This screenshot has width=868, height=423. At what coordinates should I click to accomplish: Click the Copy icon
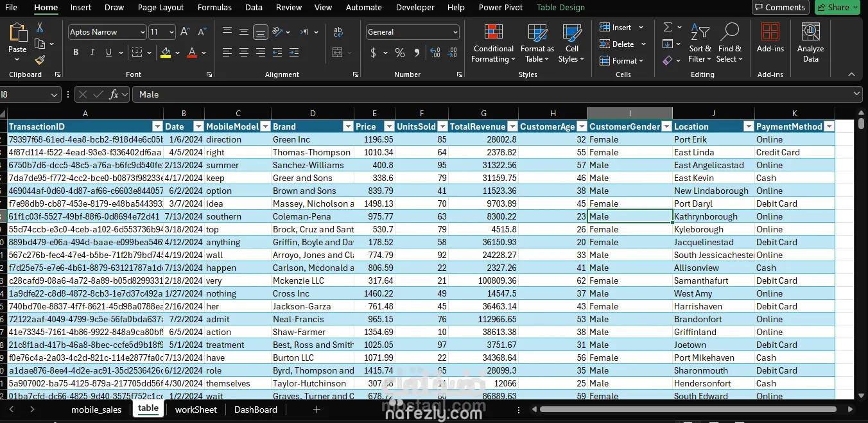(x=40, y=44)
